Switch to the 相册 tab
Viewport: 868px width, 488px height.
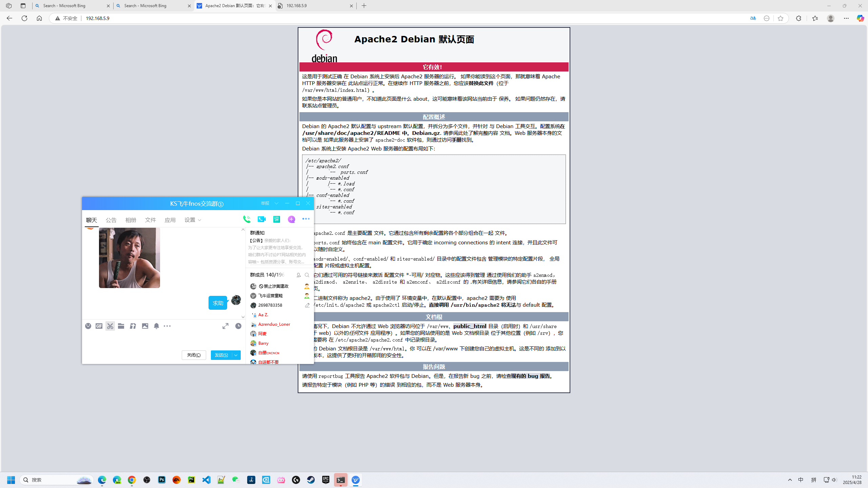click(x=131, y=220)
